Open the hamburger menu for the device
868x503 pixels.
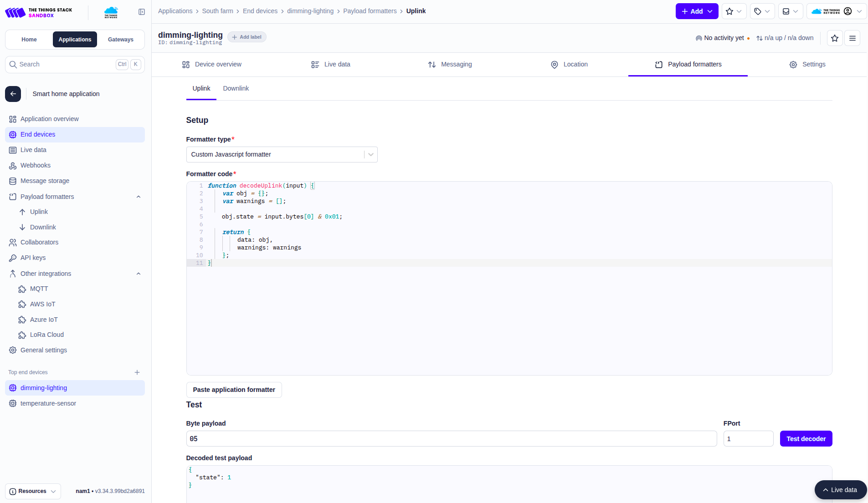(x=852, y=38)
